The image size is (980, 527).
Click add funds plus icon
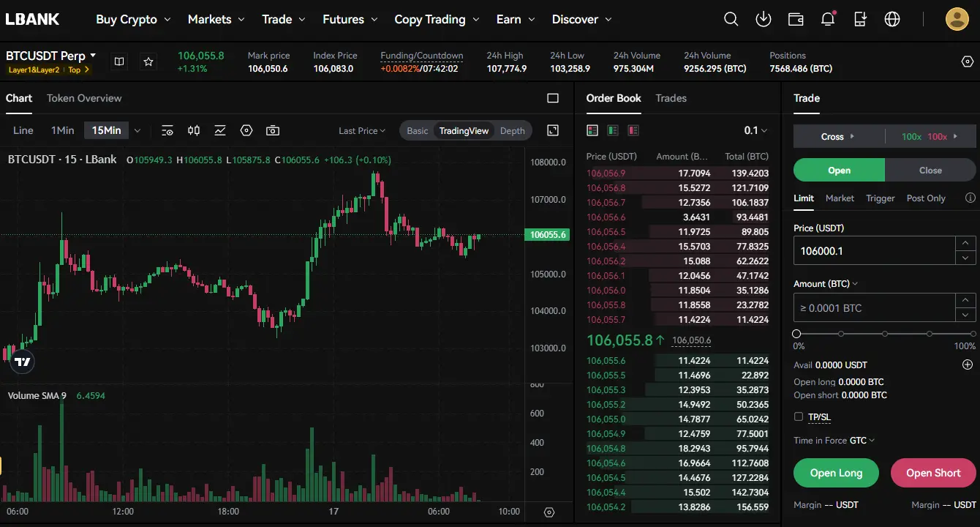(x=968, y=365)
